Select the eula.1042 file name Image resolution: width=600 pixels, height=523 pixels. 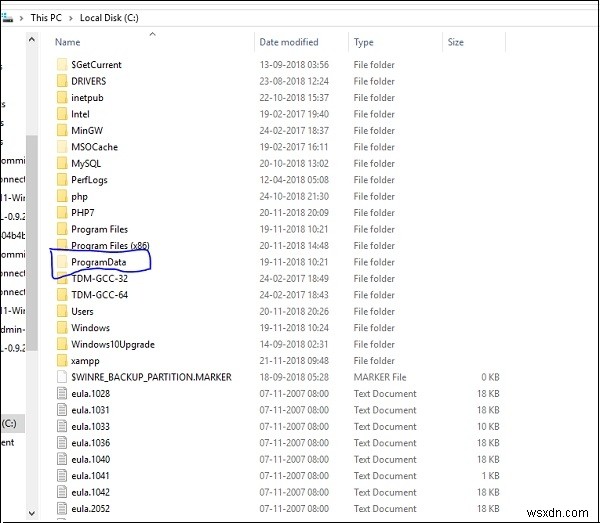pos(90,492)
